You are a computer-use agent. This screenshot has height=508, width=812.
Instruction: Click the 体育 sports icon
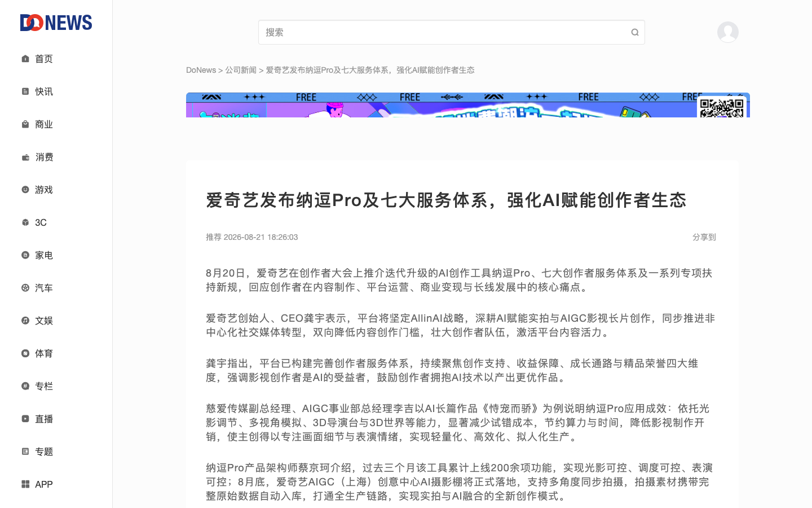point(25,353)
